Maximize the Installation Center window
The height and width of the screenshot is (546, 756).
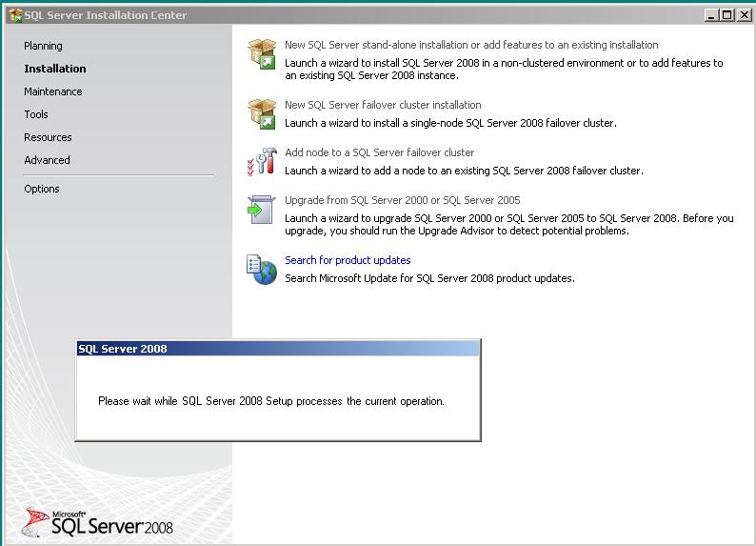click(726, 15)
